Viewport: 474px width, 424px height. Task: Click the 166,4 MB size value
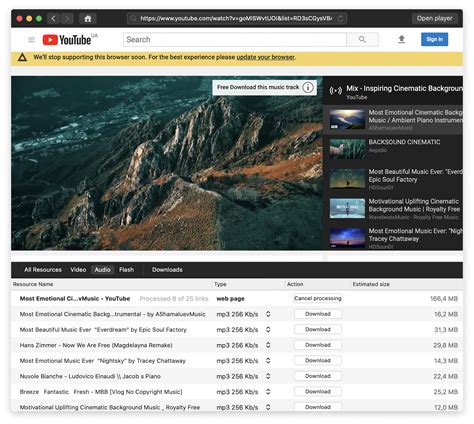pyautogui.click(x=444, y=299)
